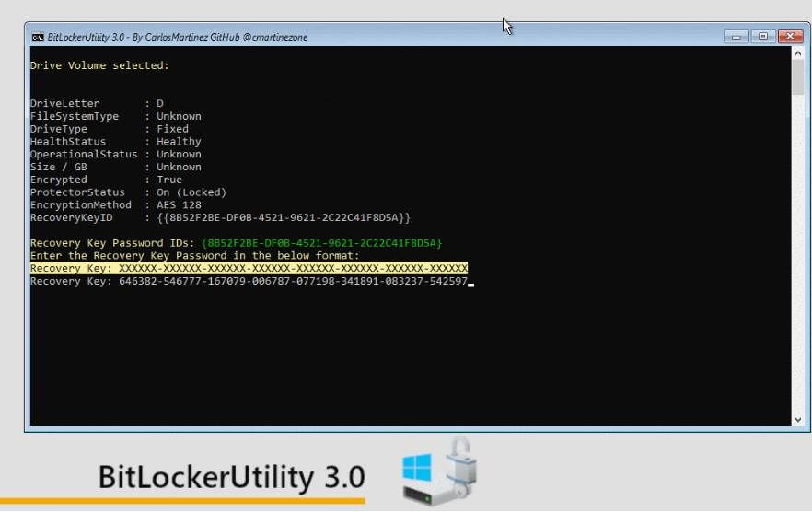This screenshot has width=812, height=512.
Task: Click the OperationalStatus Unknown line
Action: click(x=115, y=154)
